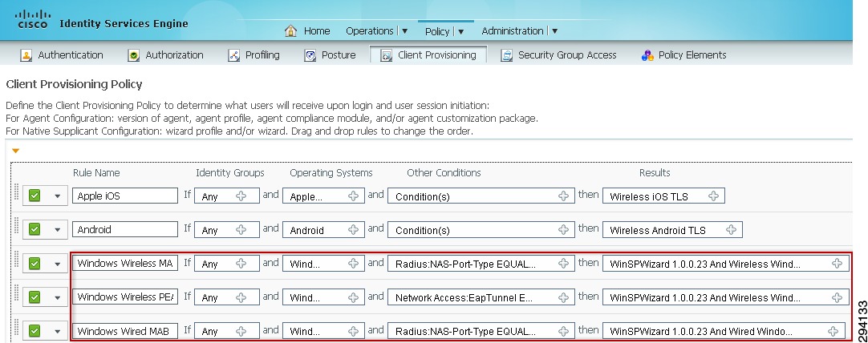Click Client Provisioning Policy heading
868x343 pixels.
tap(74, 85)
